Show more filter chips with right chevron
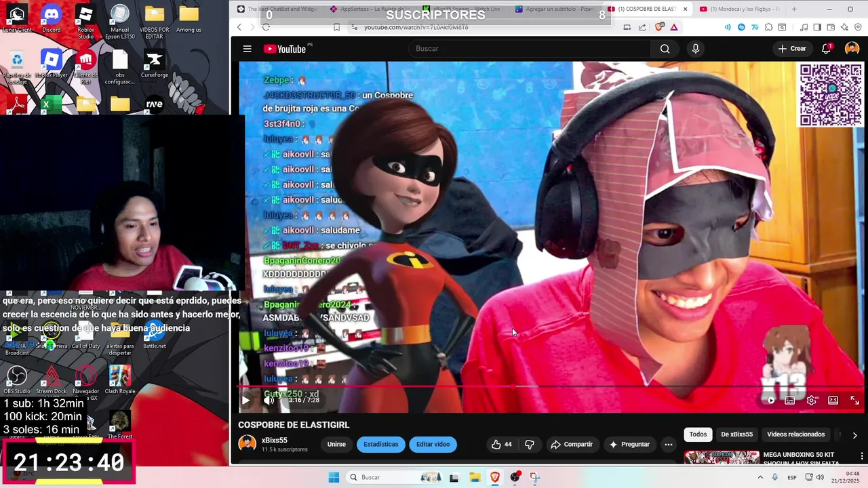Screen dimensions: 868x488 854,435
